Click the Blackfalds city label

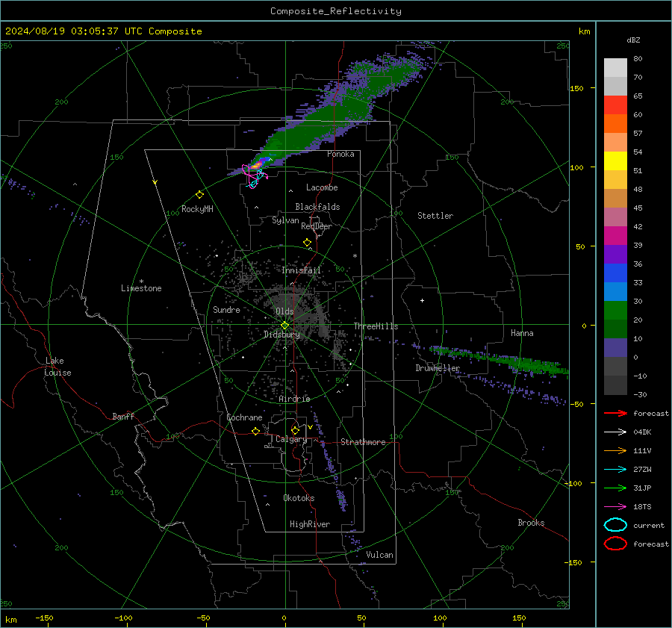(317, 207)
